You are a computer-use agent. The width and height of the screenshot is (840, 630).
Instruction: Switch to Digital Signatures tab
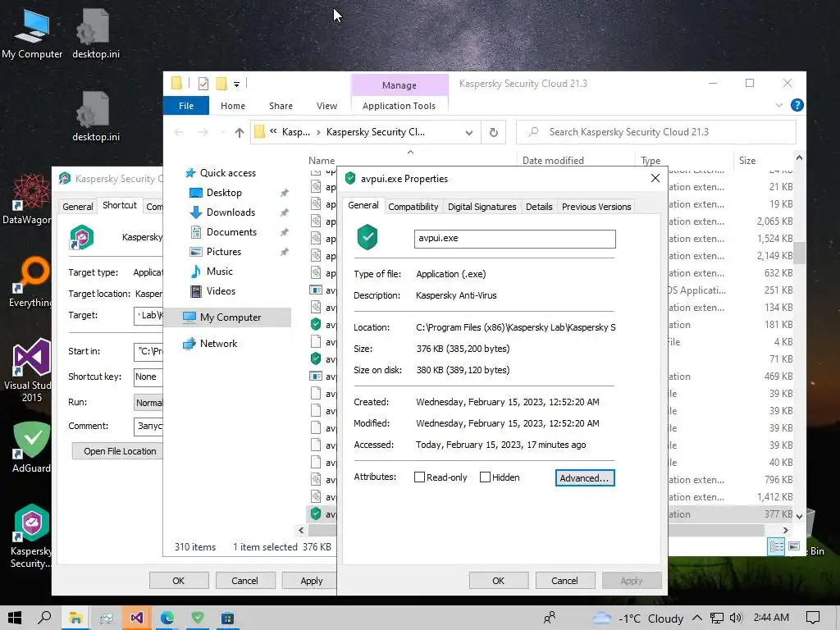[482, 207]
